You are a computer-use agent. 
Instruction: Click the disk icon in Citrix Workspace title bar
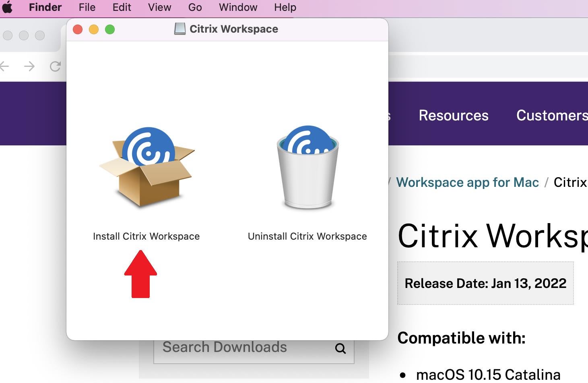(179, 29)
